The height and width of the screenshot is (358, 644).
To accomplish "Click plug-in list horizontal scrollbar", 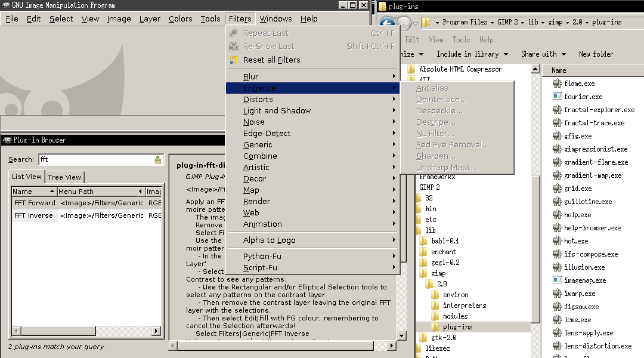I will 86,331.
